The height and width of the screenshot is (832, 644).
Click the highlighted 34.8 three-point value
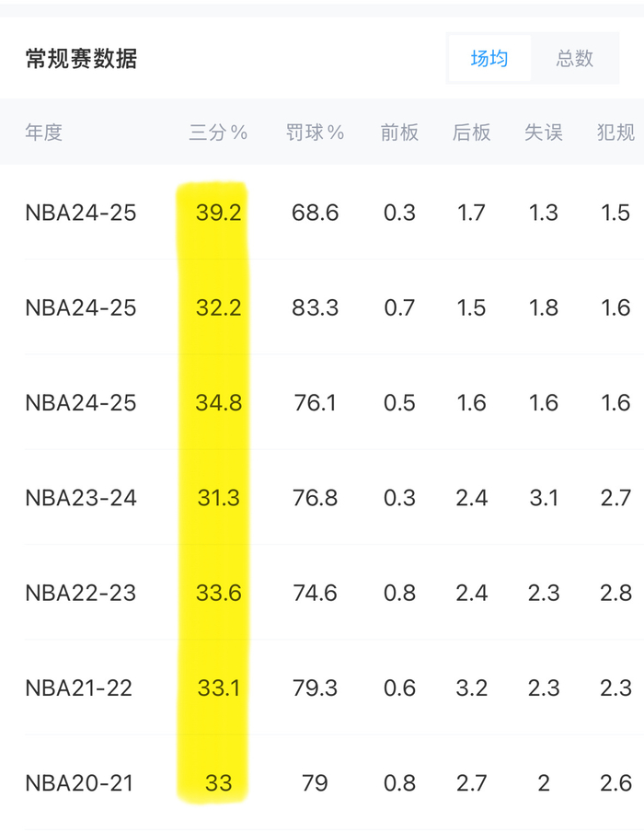coord(218,402)
